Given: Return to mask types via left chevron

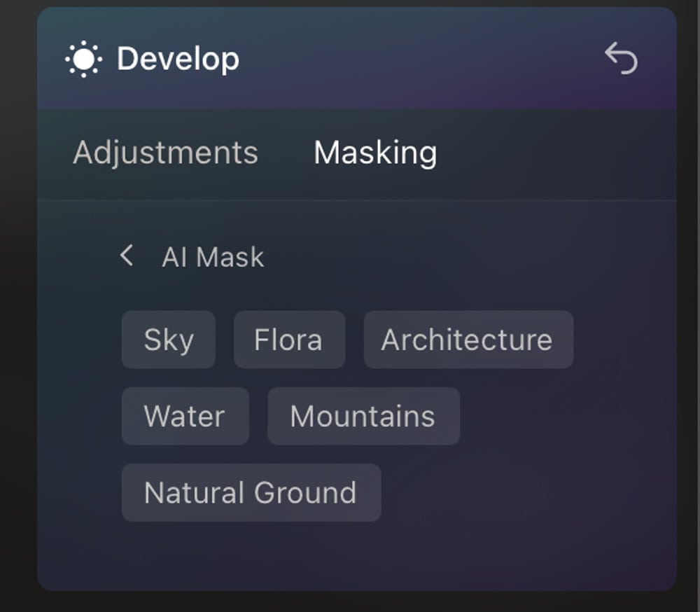Looking at the screenshot, I should (x=127, y=256).
